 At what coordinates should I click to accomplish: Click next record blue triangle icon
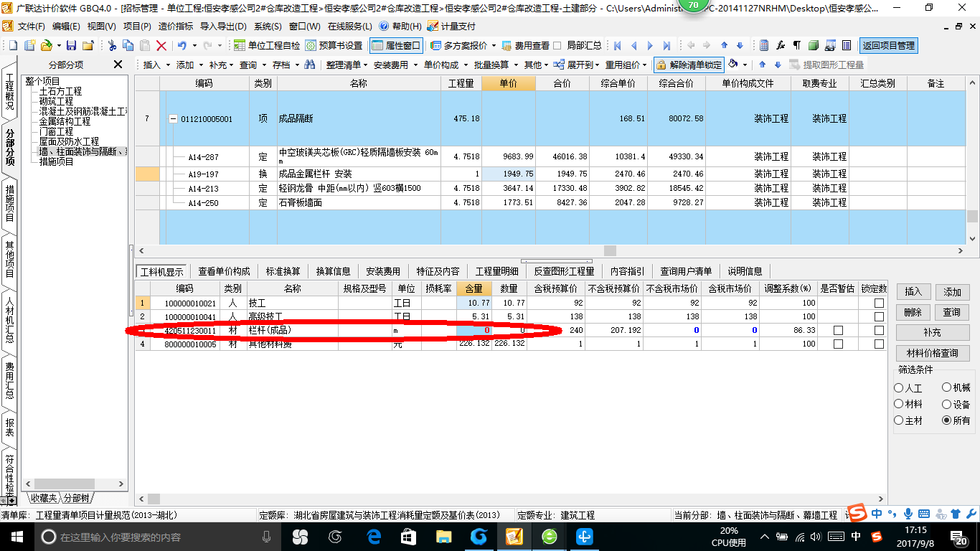[x=650, y=45]
